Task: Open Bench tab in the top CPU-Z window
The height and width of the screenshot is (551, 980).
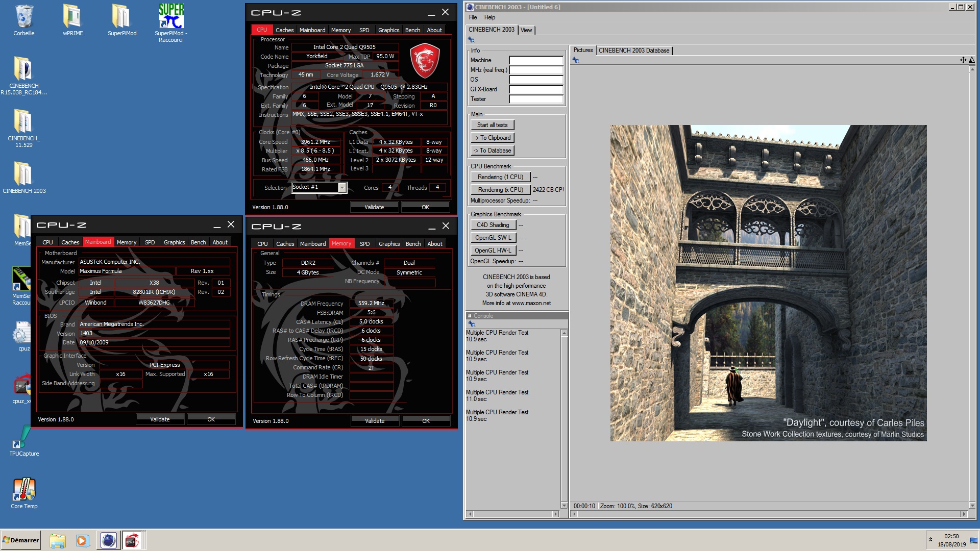Action: coord(412,30)
